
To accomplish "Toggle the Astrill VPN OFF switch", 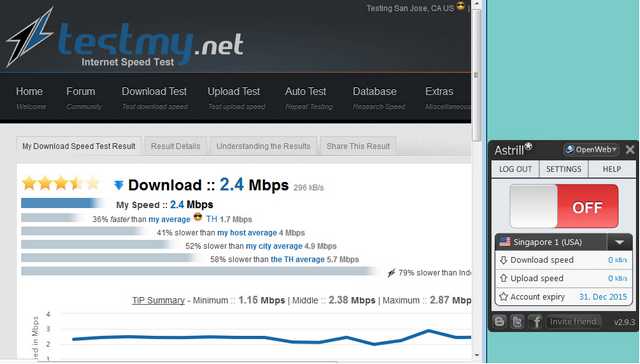I will click(564, 206).
